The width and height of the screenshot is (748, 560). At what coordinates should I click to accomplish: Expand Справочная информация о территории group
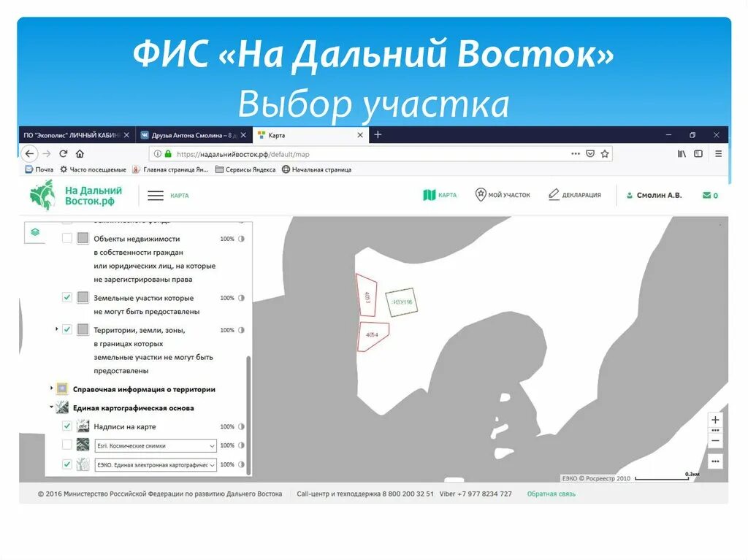(51, 388)
